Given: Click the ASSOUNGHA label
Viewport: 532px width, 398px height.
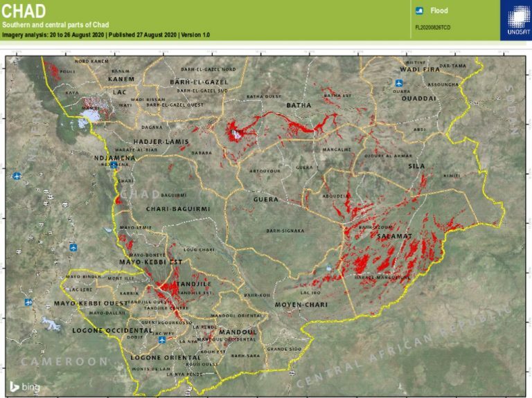Looking at the screenshot, I should click(443, 84).
